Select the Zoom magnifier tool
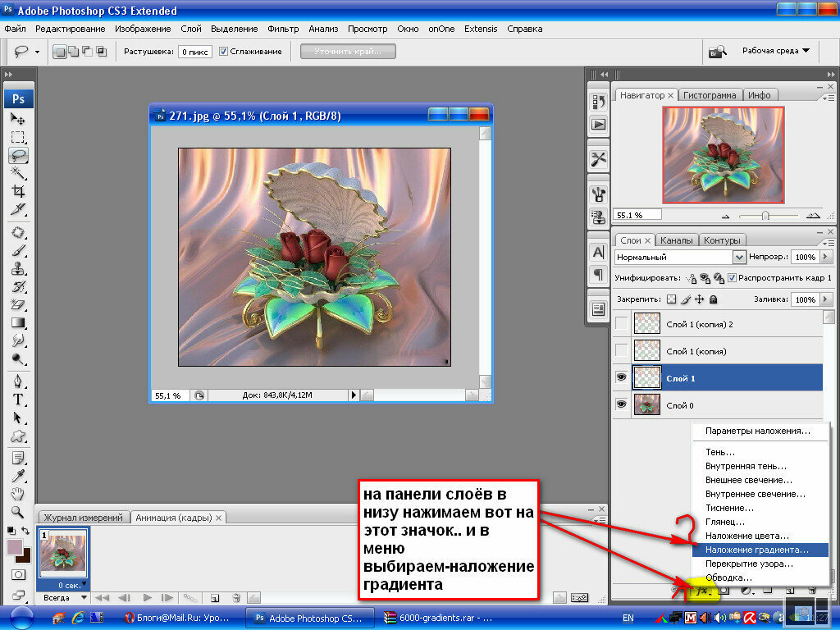 click(x=18, y=512)
